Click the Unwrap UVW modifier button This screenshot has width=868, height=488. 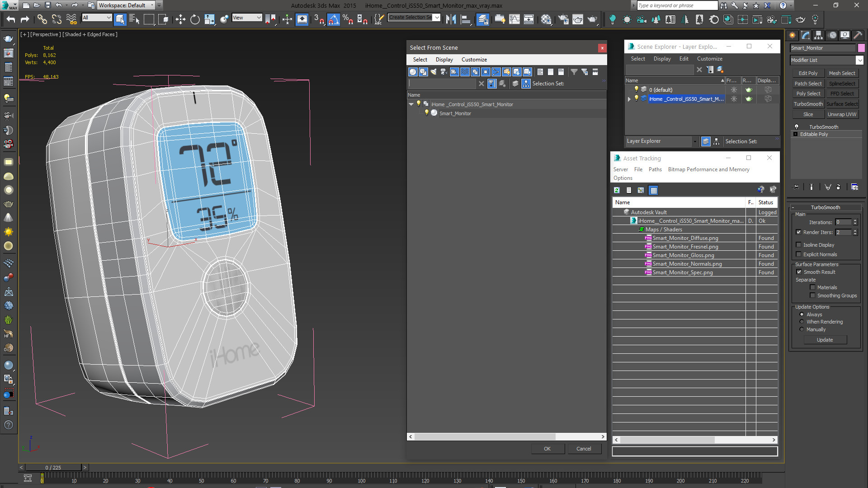[842, 114]
